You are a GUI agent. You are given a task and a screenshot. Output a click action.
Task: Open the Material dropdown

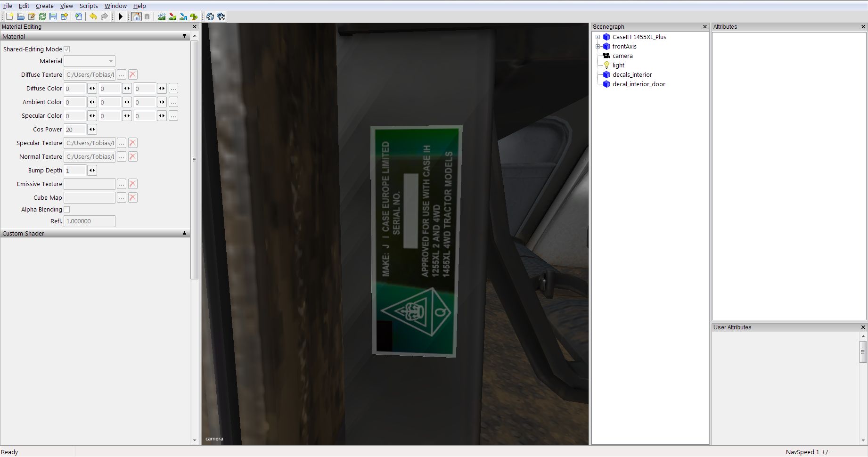90,61
